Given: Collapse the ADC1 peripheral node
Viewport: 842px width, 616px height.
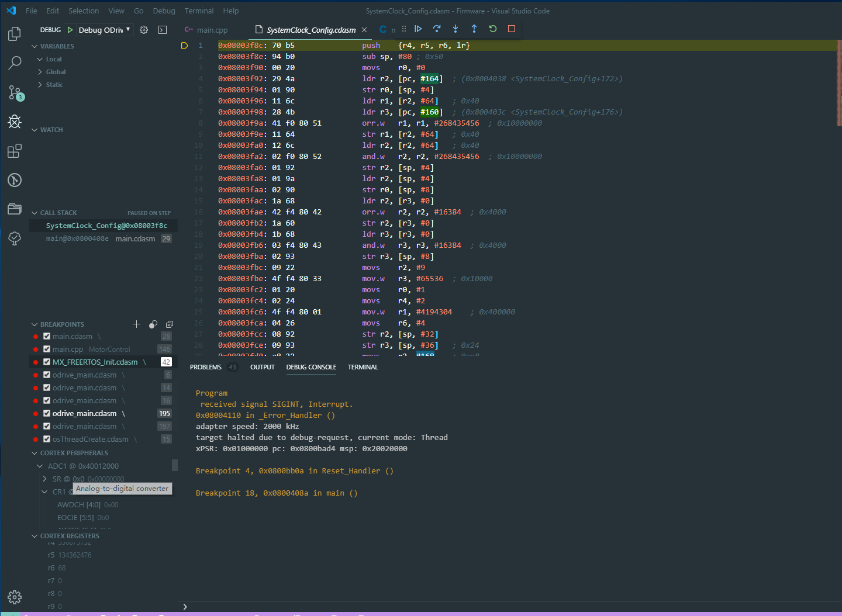Looking at the screenshot, I should click(x=40, y=466).
